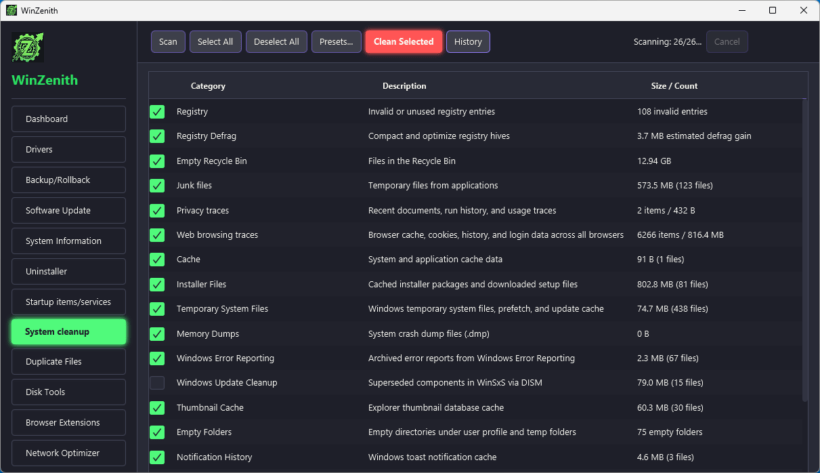Click 'Superseded components in WinSxS via DISM' description
Screen dimensions: 820x473
pyautogui.click(x=455, y=382)
